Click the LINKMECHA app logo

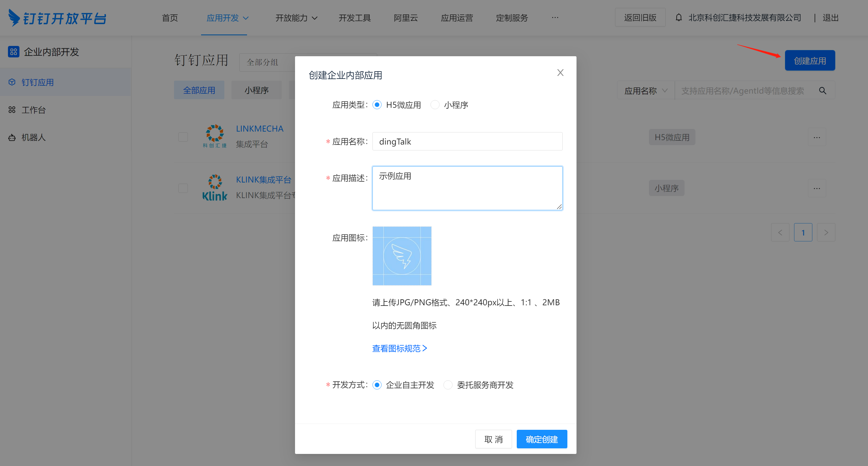[x=215, y=137]
